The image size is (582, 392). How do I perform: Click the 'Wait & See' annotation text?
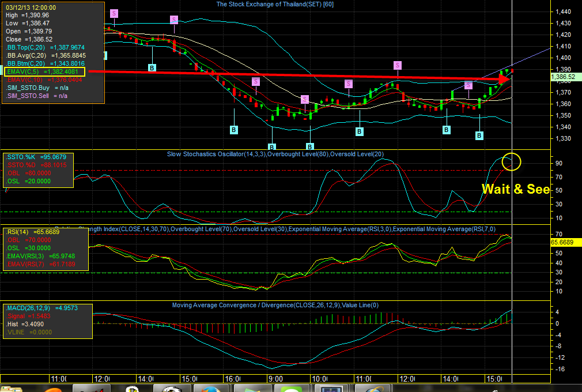[x=515, y=189]
